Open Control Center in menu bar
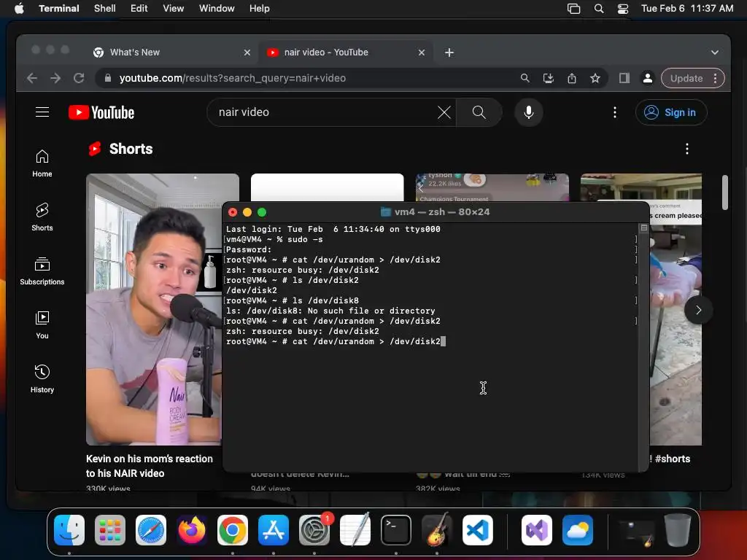Viewport: 747px width, 560px height. [623, 9]
